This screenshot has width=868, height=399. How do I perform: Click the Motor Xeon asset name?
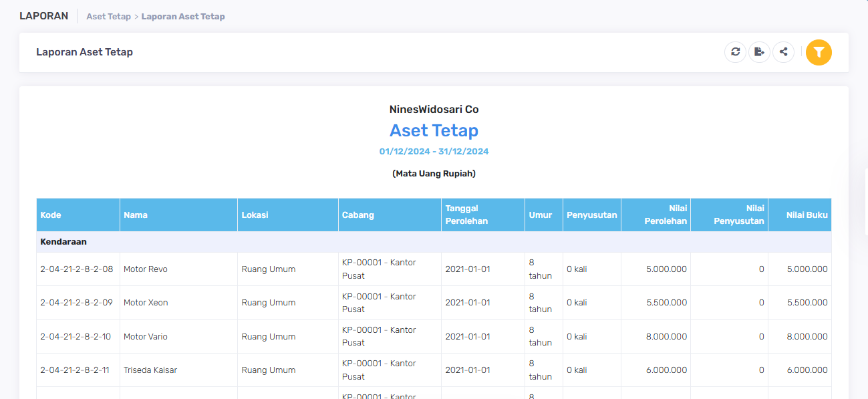click(146, 303)
